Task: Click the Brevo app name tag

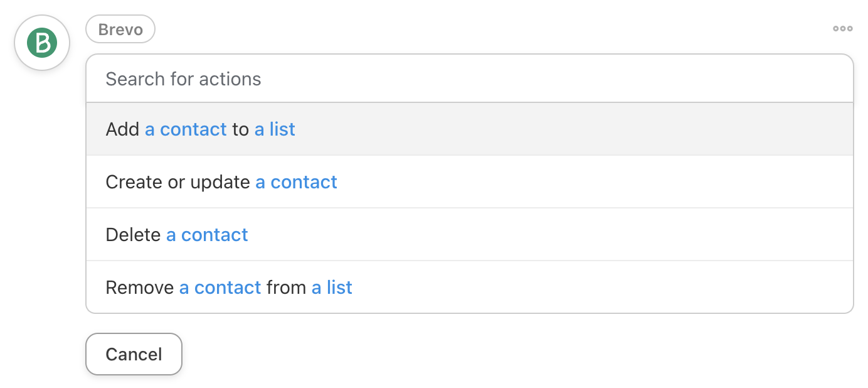Action: tap(120, 30)
